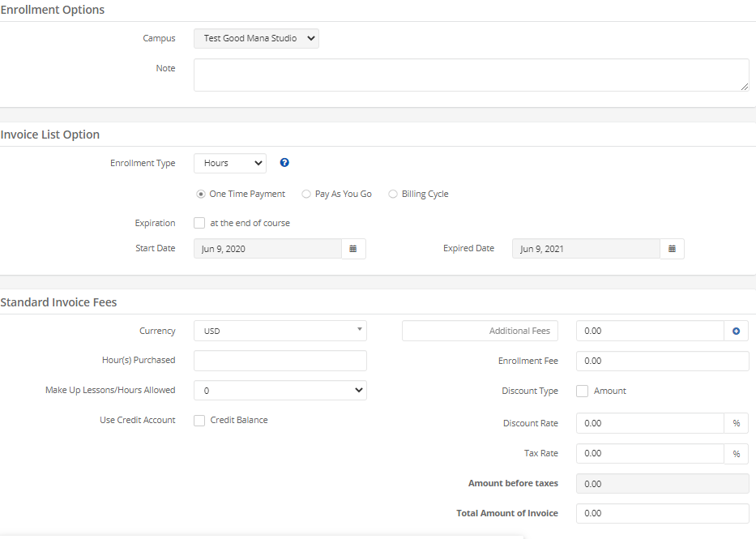
Task: Click the Amount before taxes field
Action: [x=663, y=484]
